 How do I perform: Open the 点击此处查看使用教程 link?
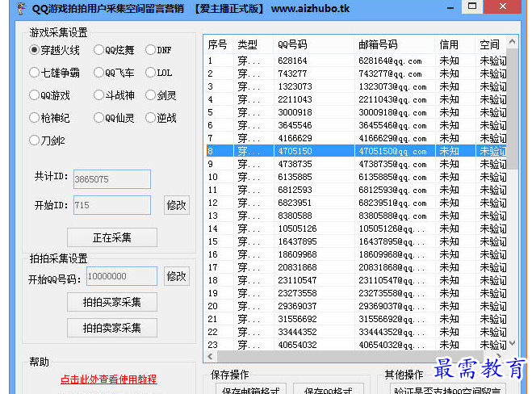(x=108, y=379)
